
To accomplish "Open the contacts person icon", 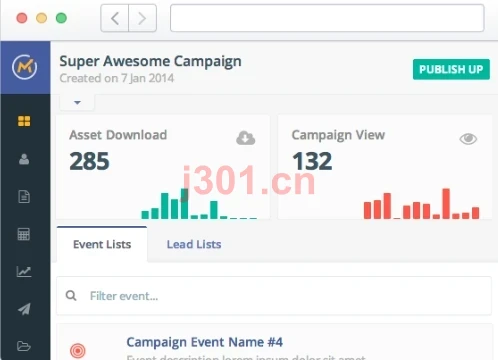I will tap(24, 159).
